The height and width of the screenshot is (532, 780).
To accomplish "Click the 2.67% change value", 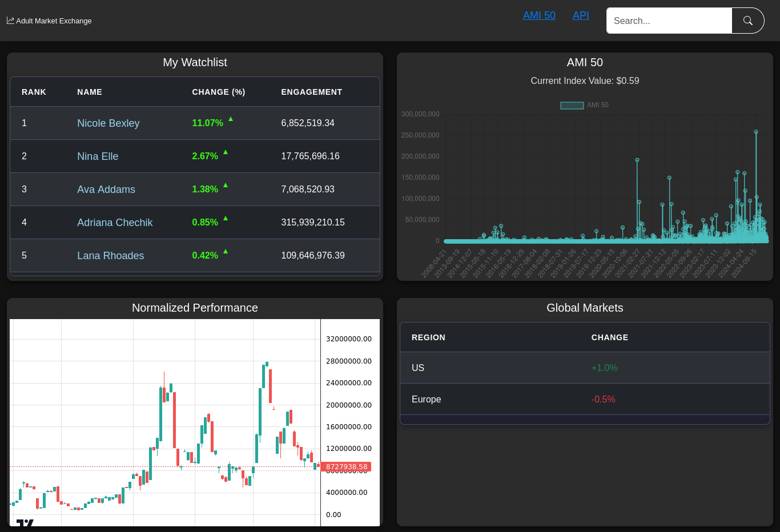I will 205,156.
